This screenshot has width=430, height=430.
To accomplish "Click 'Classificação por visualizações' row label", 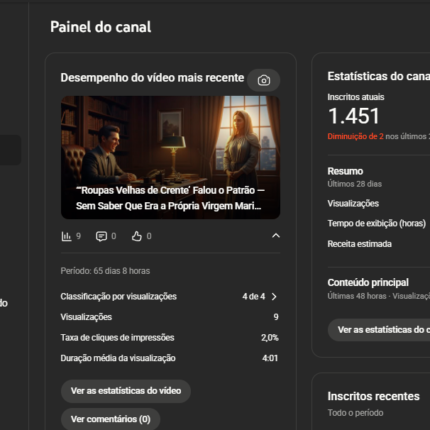I will pos(118,296).
